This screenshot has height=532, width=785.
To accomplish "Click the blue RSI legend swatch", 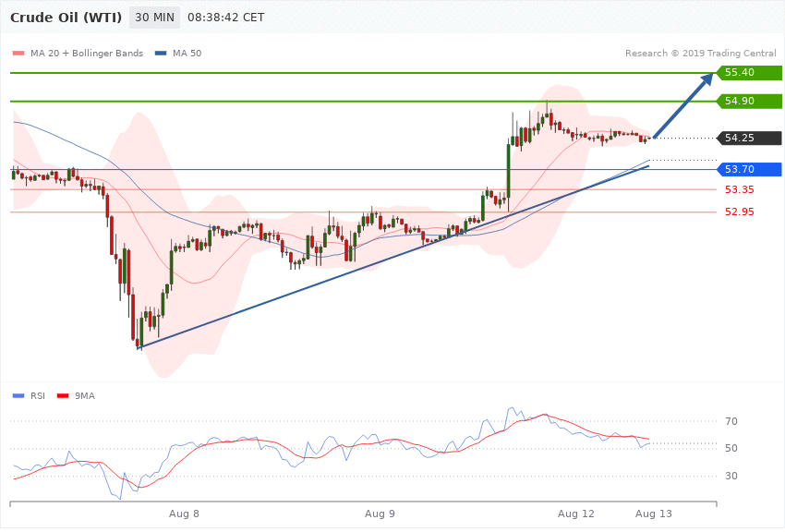I will 18,396.
